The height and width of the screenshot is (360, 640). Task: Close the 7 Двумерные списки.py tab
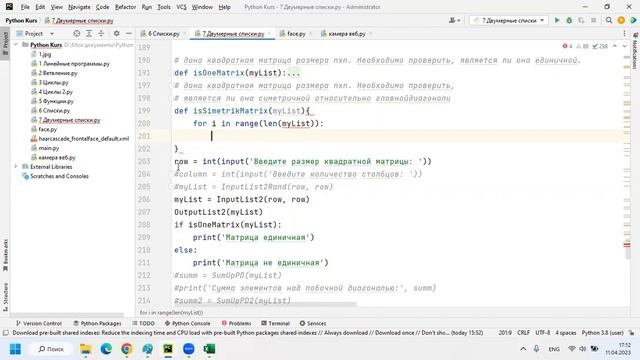[269, 33]
